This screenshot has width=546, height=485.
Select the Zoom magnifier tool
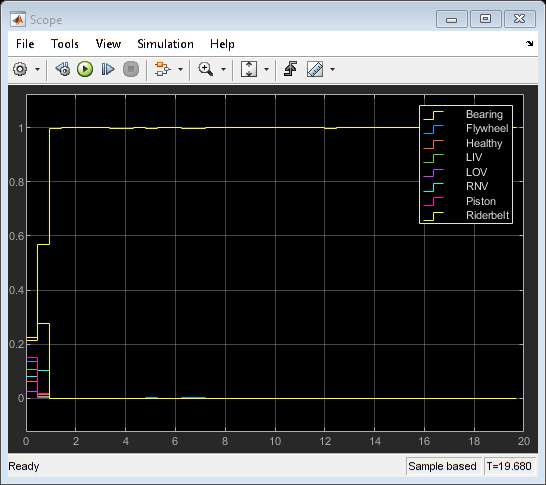pos(205,69)
